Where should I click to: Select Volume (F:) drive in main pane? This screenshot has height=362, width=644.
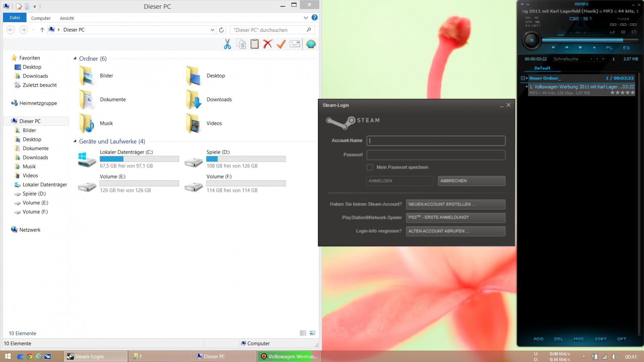point(235,184)
